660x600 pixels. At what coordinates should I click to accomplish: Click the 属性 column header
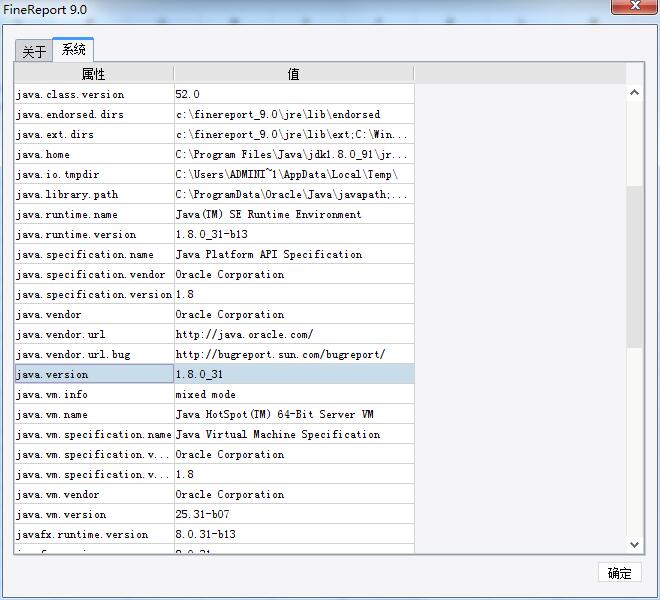[x=93, y=74]
